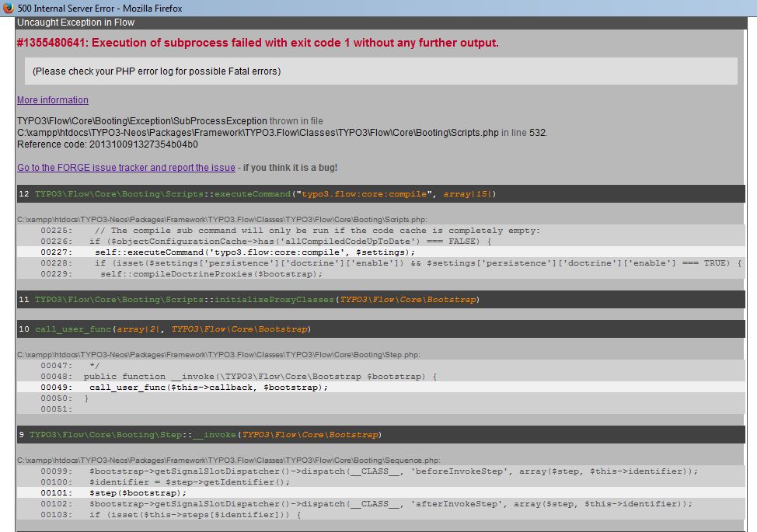Click stack frame 11 initializeProxyClasses header
The width and height of the screenshot is (757, 532).
[x=381, y=300]
